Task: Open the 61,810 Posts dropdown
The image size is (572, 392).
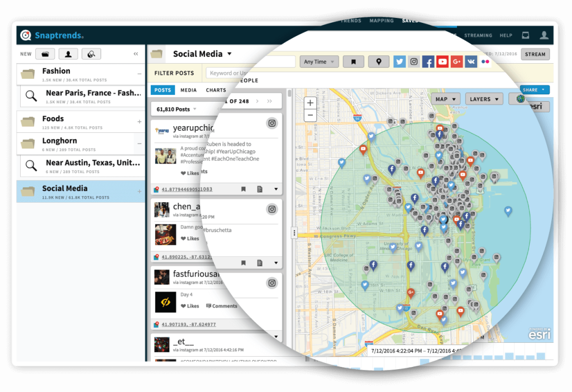Action: tap(177, 109)
